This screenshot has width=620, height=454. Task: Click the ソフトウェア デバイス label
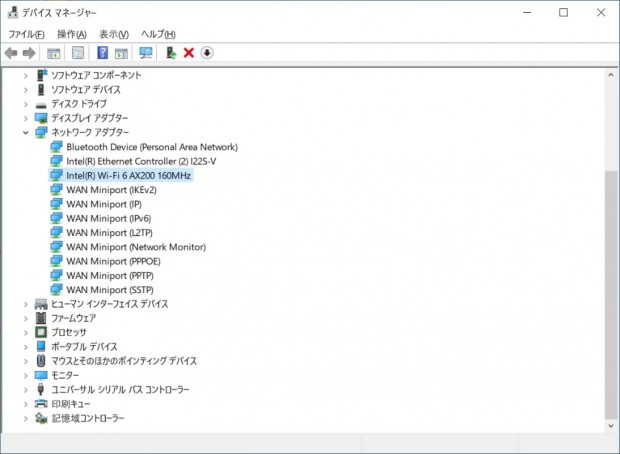coord(86,90)
